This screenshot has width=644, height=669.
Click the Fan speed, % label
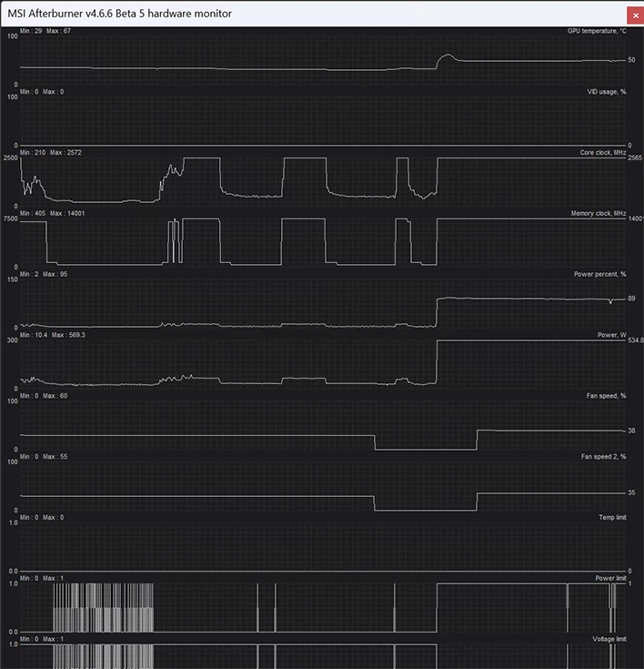coord(606,396)
